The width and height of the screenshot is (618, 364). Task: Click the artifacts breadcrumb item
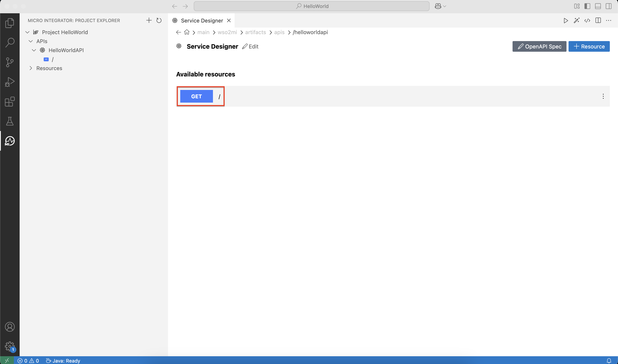pyautogui.click(x=255, y=32)
